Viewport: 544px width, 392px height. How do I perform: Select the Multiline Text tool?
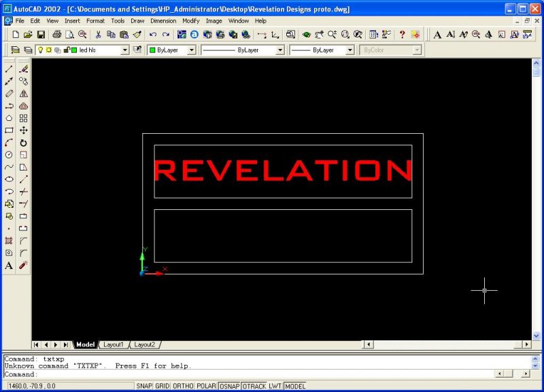[x=9, y=266]
